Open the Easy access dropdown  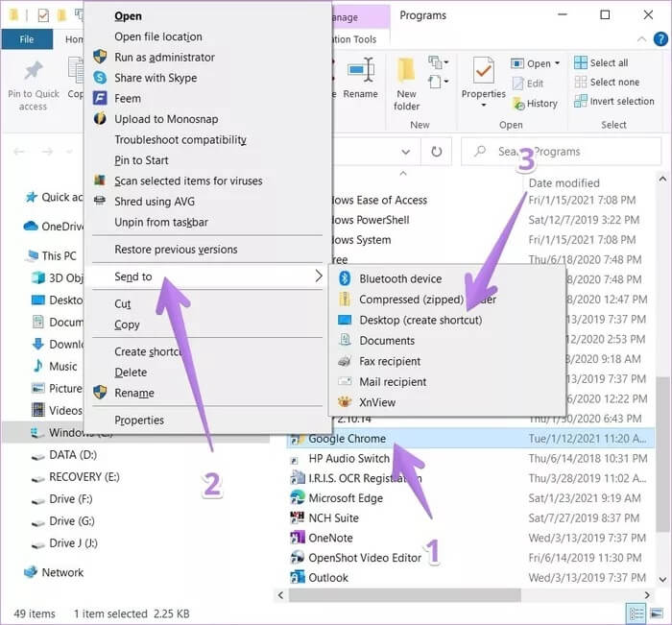(x=438, y=82)
